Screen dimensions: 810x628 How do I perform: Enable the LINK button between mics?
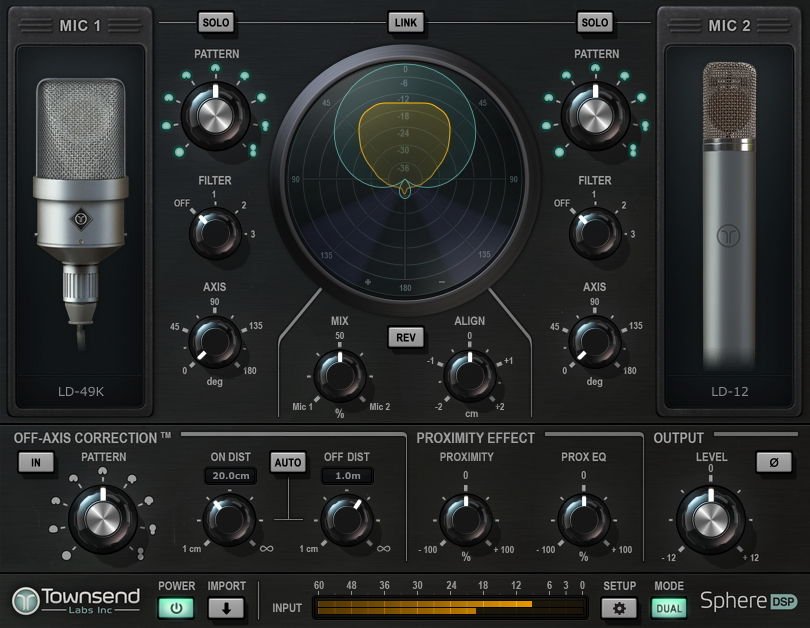pos(406,23)
